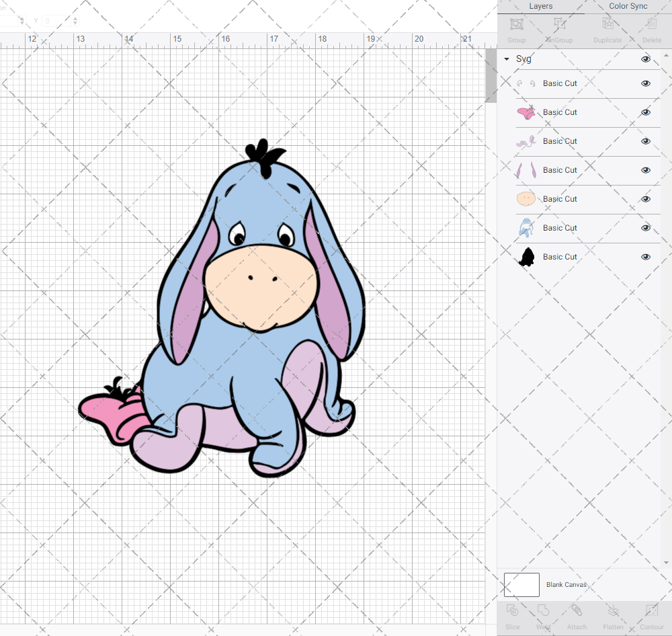
Task: Click the Y position input field
Action: [57, 21]
